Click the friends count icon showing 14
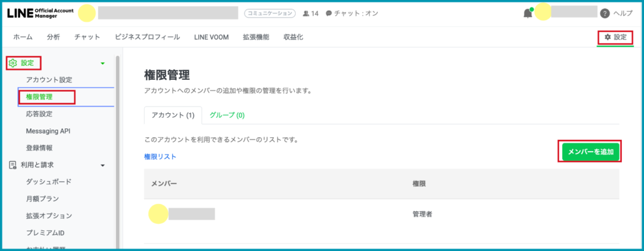This screenshot has width=644, height=251. 306,13
